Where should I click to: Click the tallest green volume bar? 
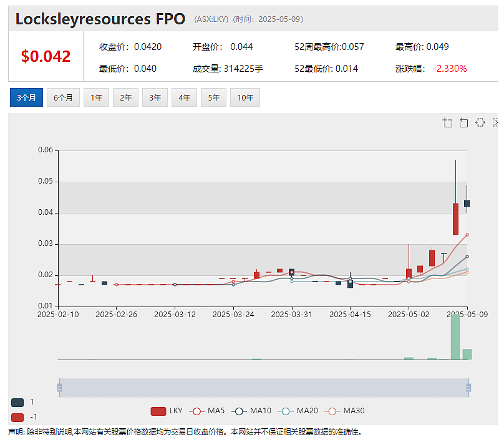tap(455, 336)
